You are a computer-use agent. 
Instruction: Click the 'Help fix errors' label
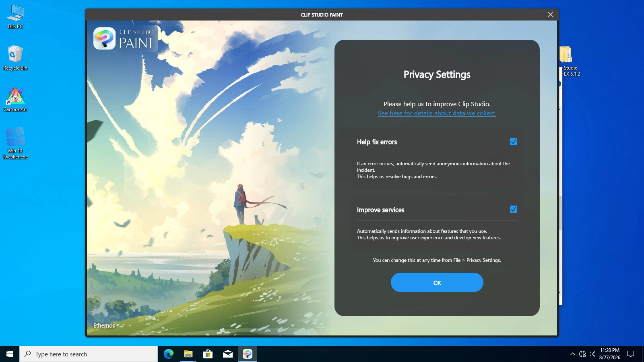tap(377, 142)
